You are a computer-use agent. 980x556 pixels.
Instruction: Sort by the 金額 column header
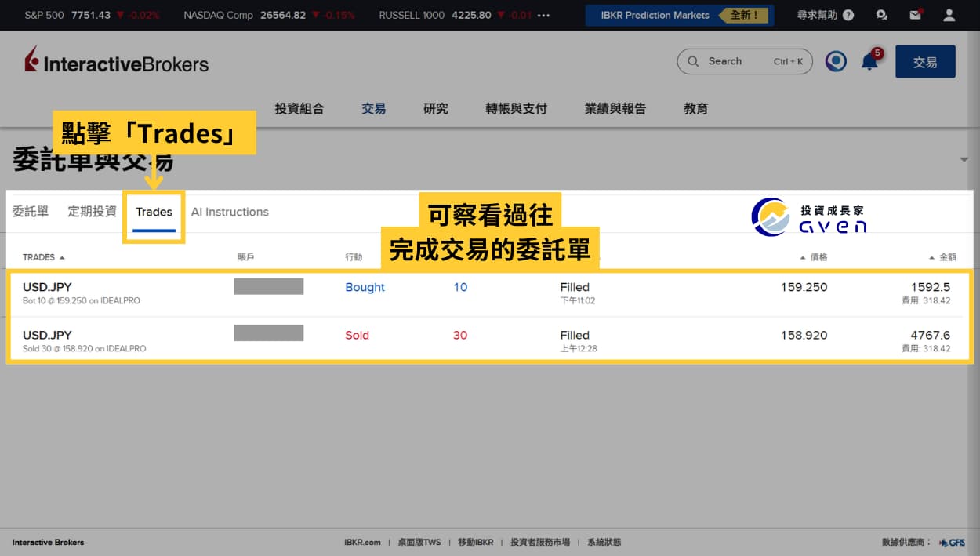click(942, 257)
